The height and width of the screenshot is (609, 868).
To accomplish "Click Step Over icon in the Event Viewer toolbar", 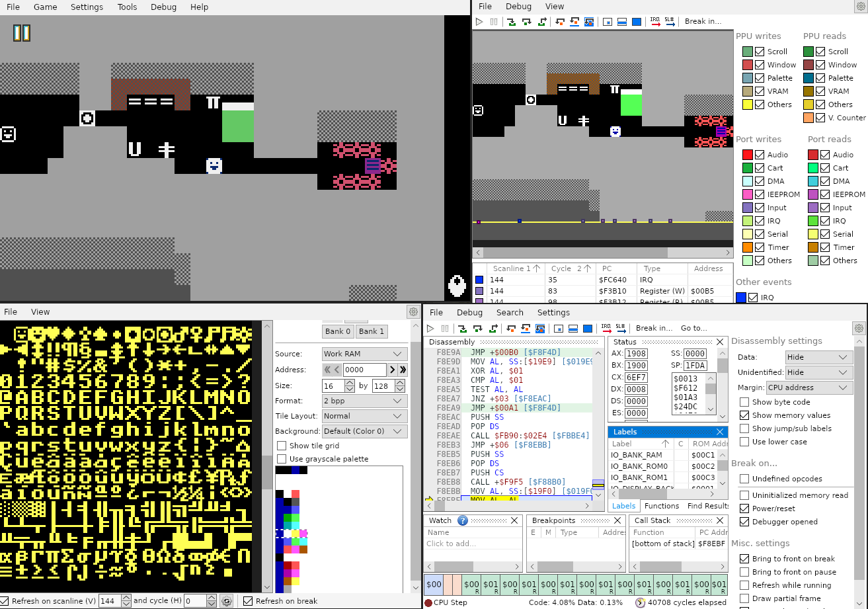I will (527, 22).
